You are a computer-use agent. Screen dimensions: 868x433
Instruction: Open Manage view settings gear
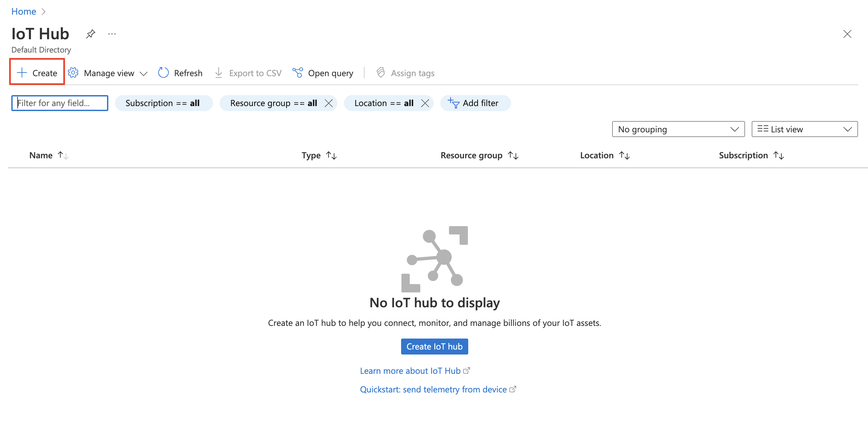point(73,72)
